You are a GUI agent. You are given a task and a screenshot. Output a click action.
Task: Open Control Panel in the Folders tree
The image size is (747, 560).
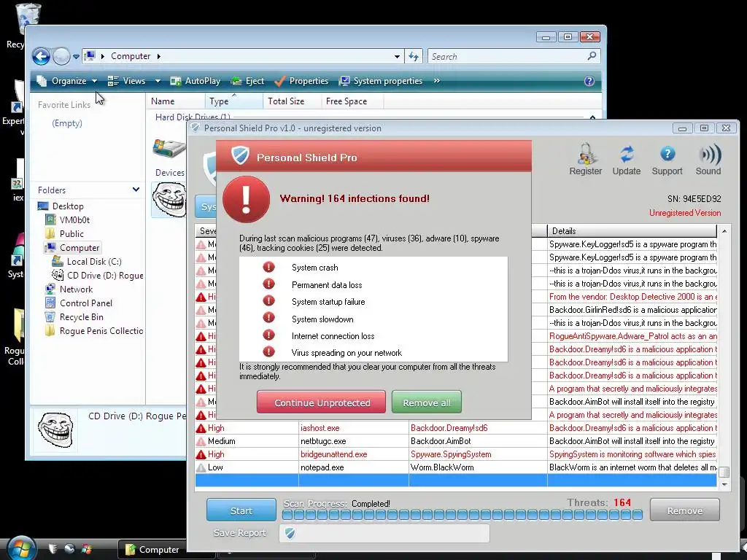86,303
